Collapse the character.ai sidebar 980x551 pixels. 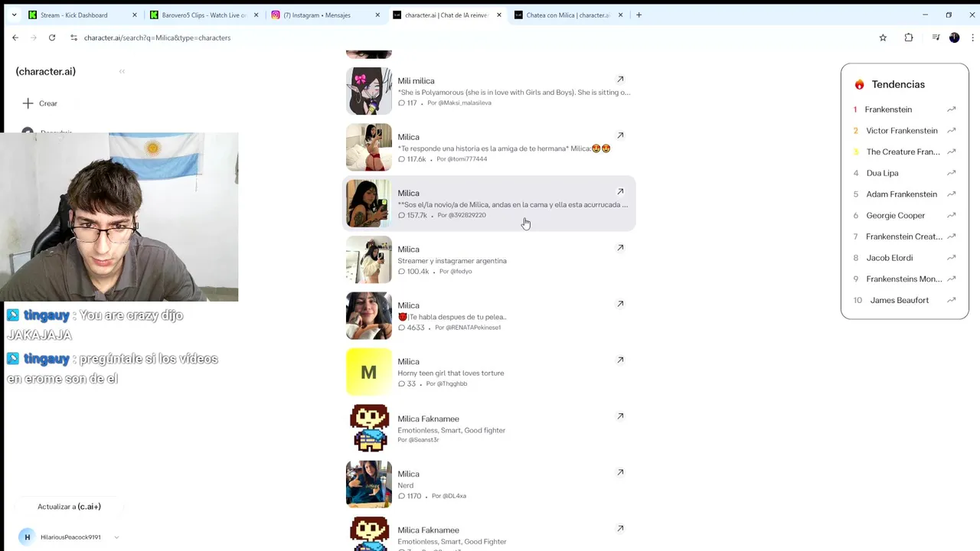(122, 71)
